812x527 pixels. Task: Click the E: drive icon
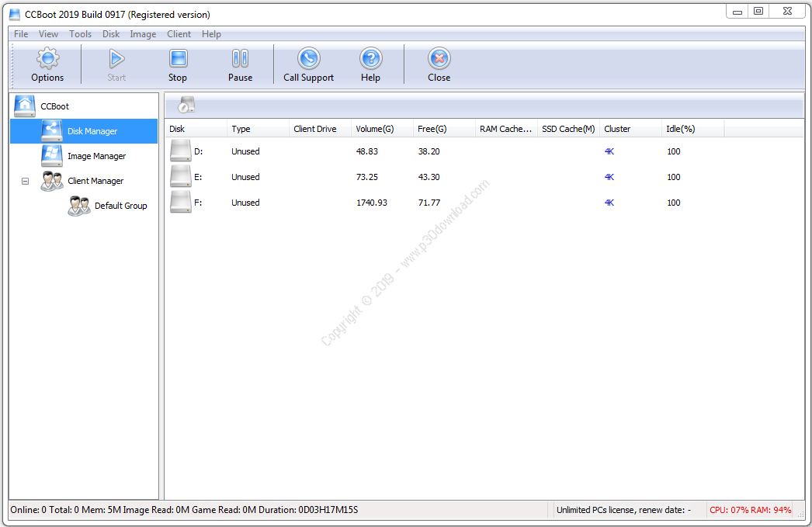click(x=181, y=176)
